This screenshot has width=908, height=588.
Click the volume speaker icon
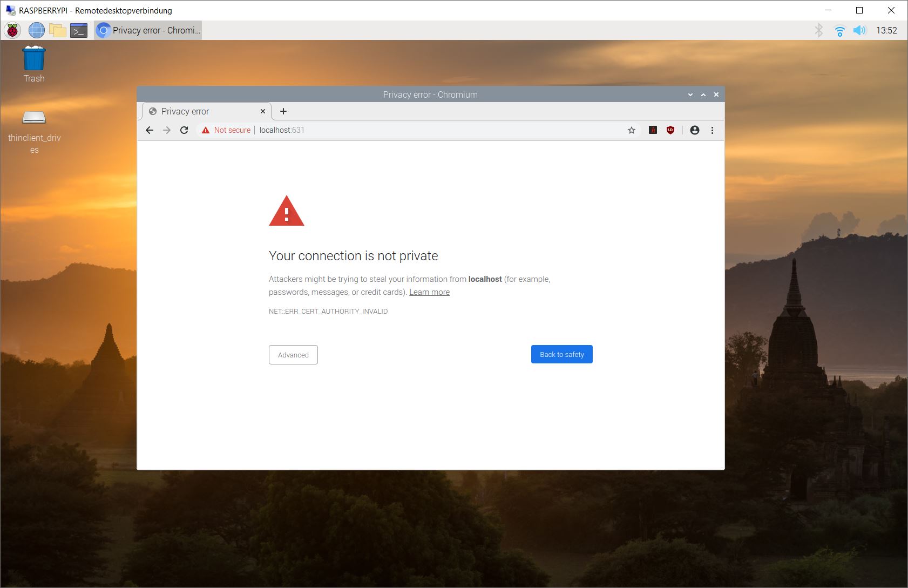click(859, 30)
